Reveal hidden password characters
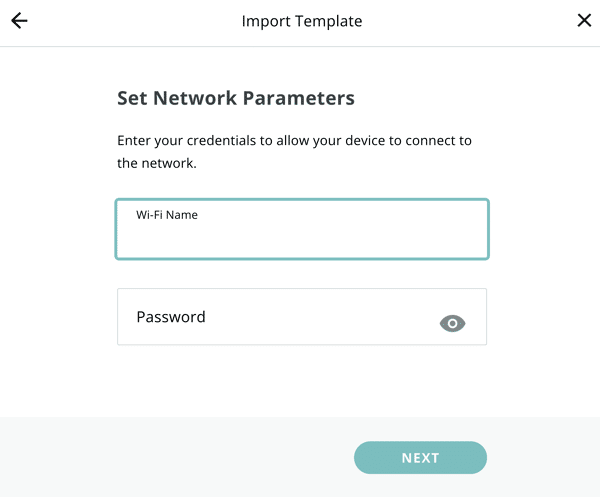 452,324
